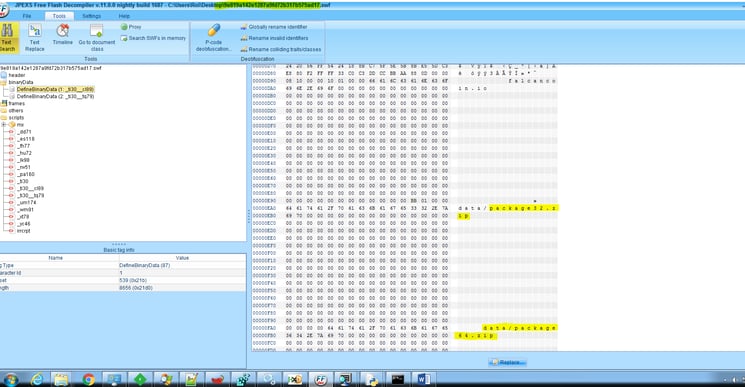Screen dimensions: 745x387
Task: Open the _hu72 script
Action: [20, 153]
